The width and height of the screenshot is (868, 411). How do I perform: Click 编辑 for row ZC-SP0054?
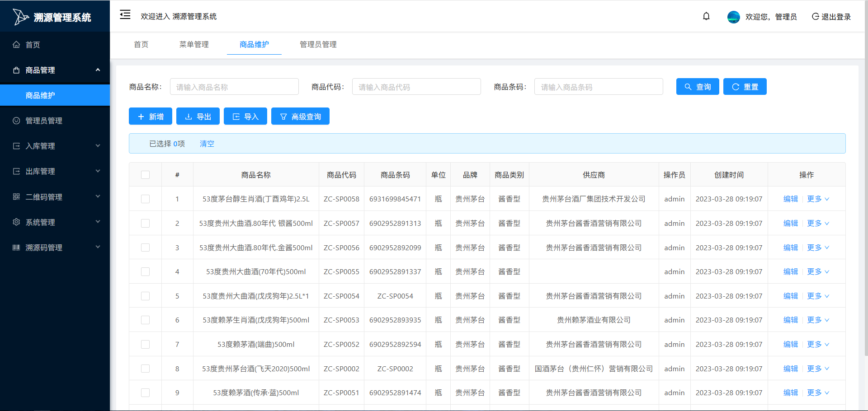790,296
